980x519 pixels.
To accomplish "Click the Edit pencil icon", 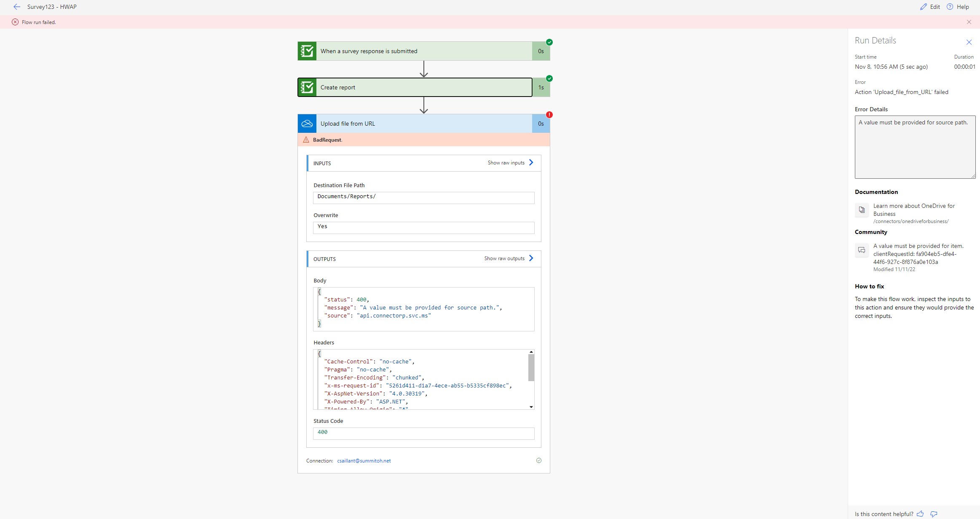I will 924,7.
